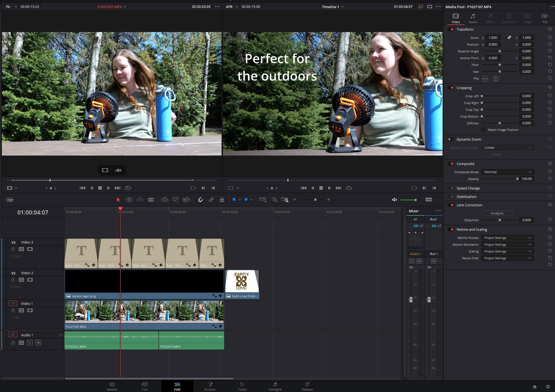Open the Retime Process dropdown

(x=507, y=238)
